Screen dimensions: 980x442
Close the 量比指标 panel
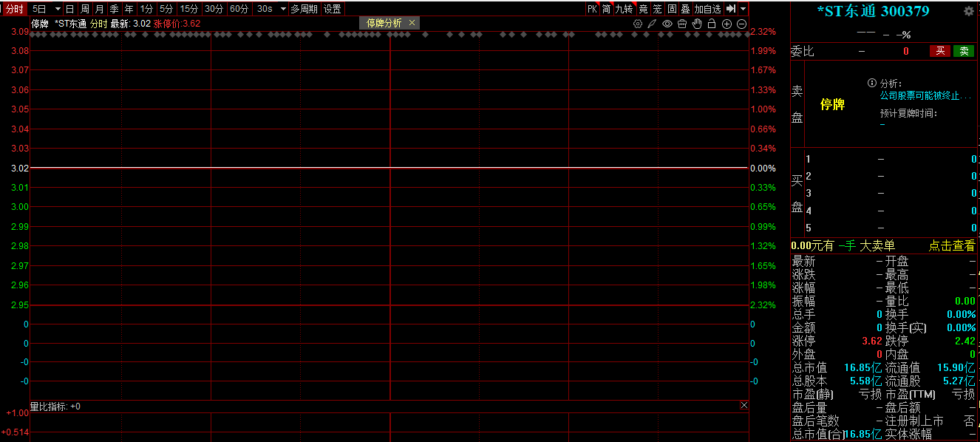click(x=743, y=406)
